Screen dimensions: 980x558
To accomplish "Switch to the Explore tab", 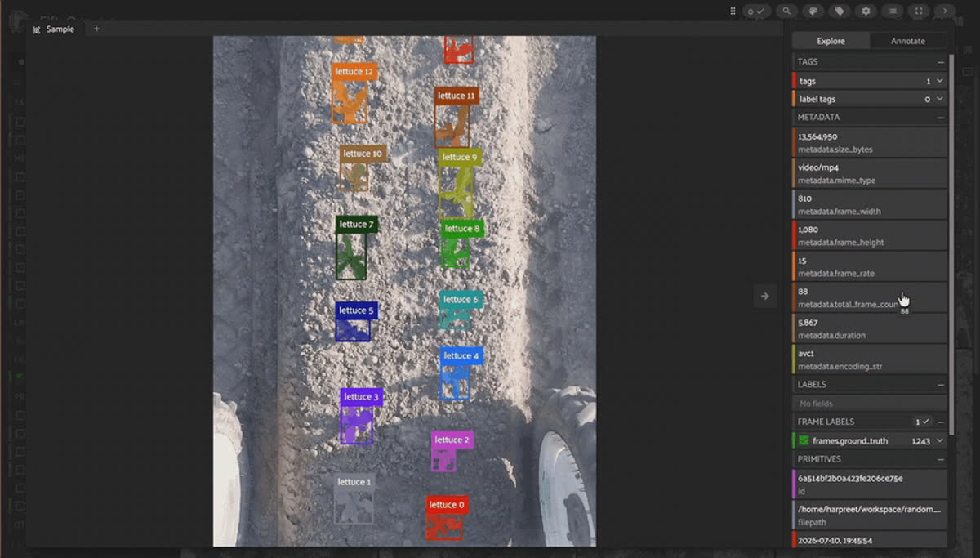I will point(831,41).
